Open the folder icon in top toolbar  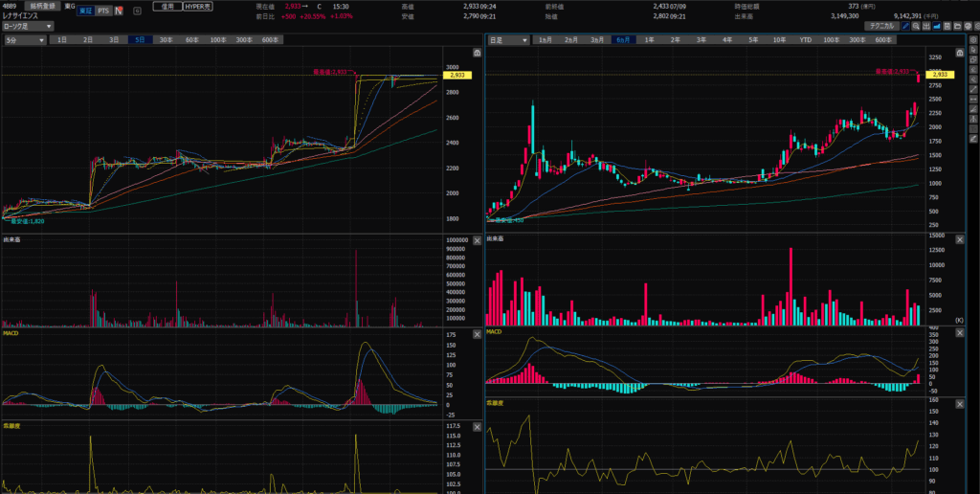tap(957, 26)
